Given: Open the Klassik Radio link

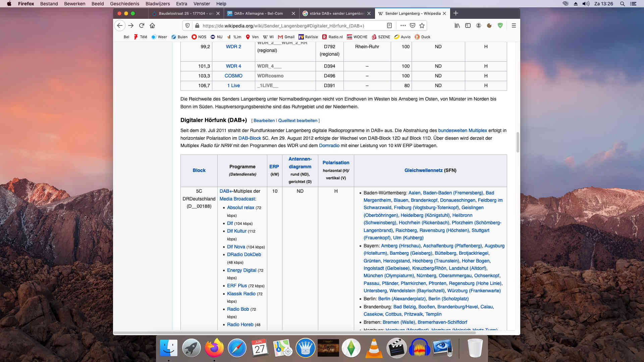Looking at the screenshot, I should [x=241, y=294].
